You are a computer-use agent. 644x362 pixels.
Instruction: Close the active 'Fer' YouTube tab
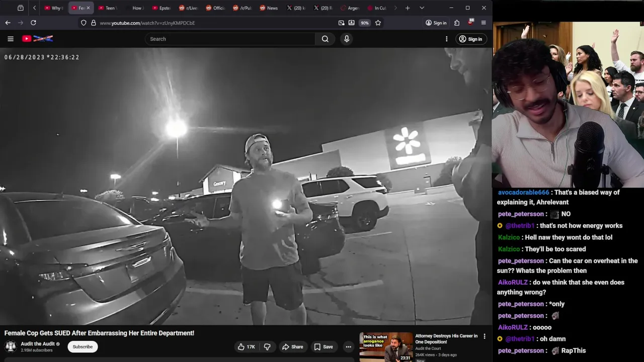tap(88, 8)
